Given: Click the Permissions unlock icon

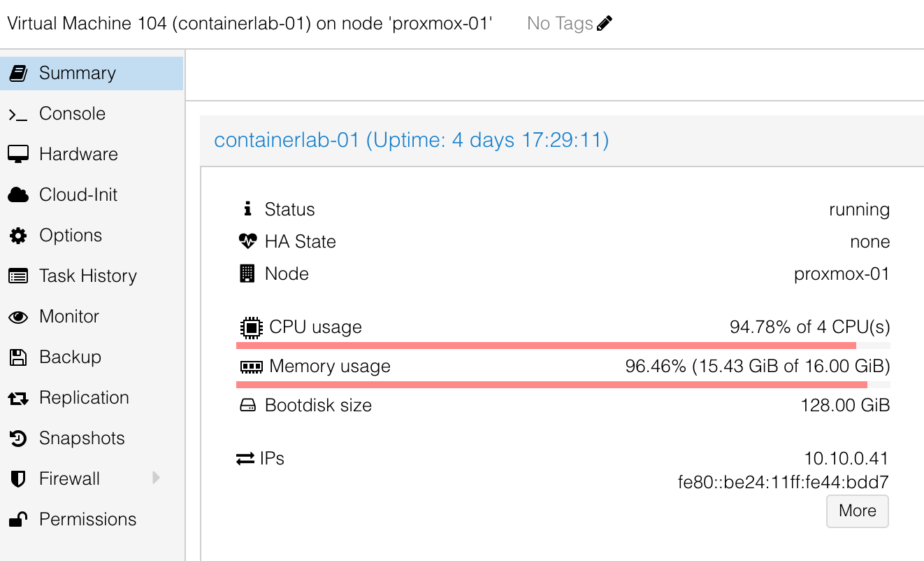Looking at the screenshot, I should 18,520.
